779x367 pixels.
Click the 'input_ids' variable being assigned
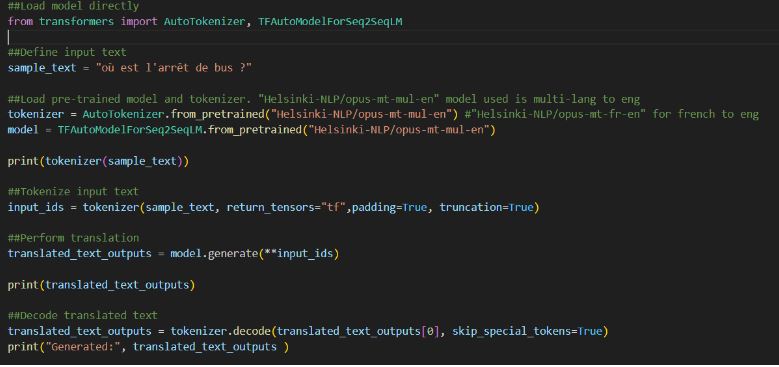point(36,207)
